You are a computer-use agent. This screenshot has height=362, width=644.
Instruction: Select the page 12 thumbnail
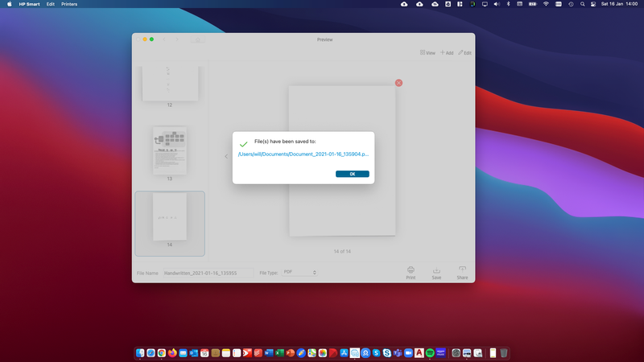170,83
